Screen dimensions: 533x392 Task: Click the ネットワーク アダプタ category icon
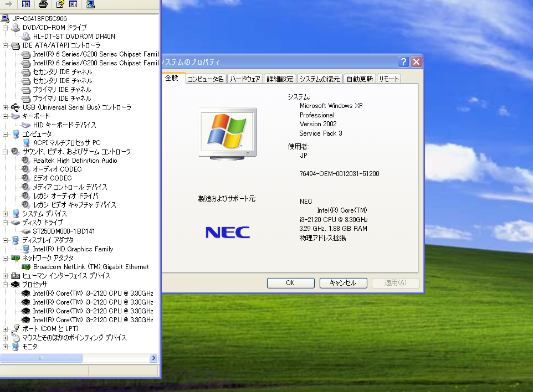(x=16, y=258)
